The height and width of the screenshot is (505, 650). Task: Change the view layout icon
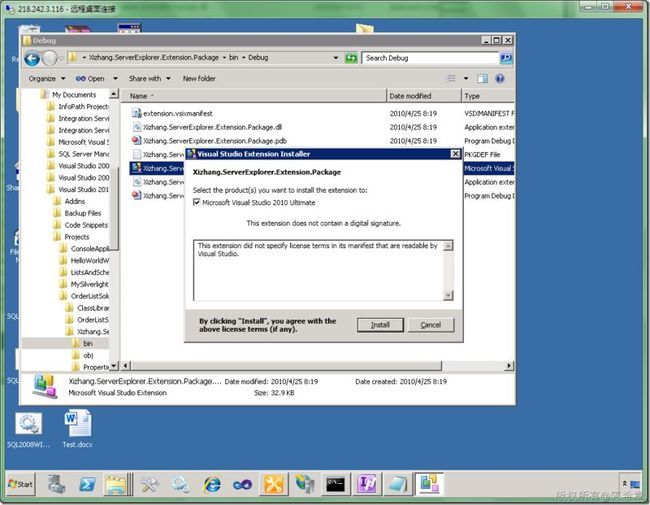451,78
